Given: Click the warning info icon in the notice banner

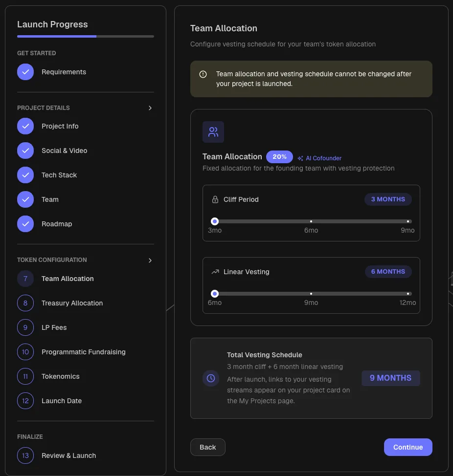Looking at the screenshot, I should pyautogui.click(x=203, y=74).
